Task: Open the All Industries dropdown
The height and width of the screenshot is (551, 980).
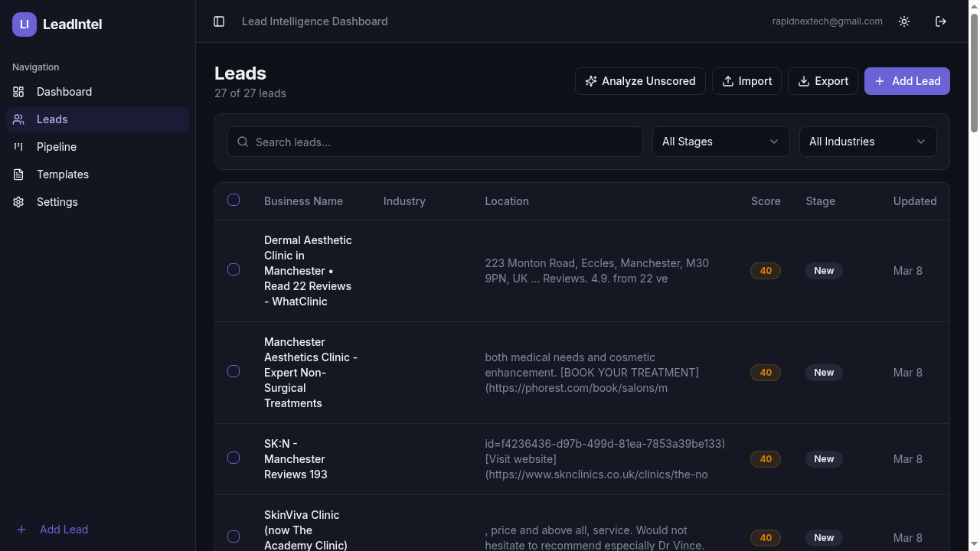Action: 867,142
